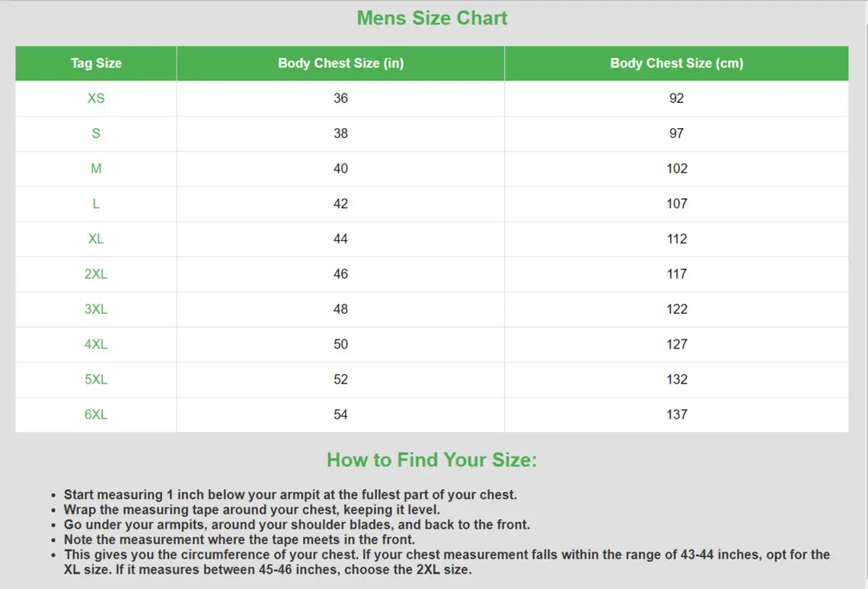Select the 5XL tag size label
The image size is (868, 589).
(x=96, y=379)
